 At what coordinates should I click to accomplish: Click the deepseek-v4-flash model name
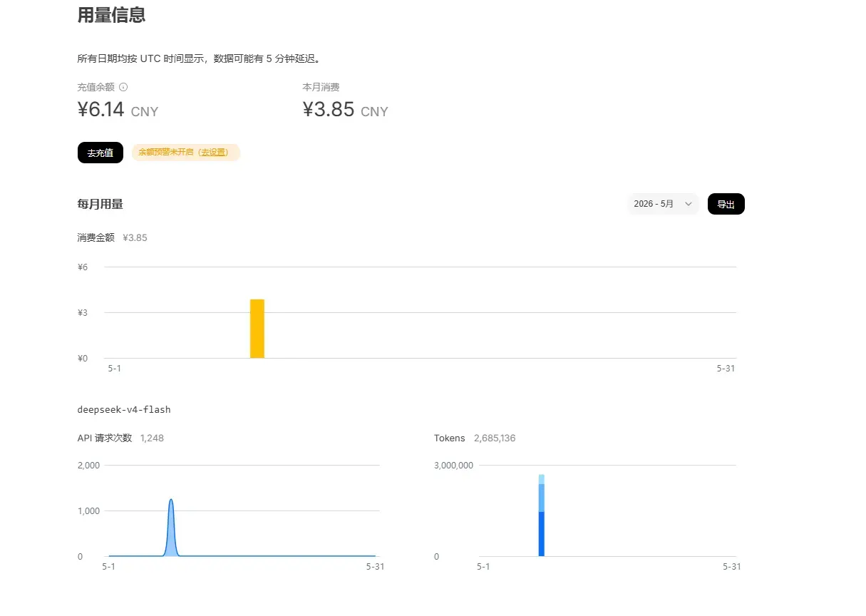pyautogui.click(x=124, y=410)
